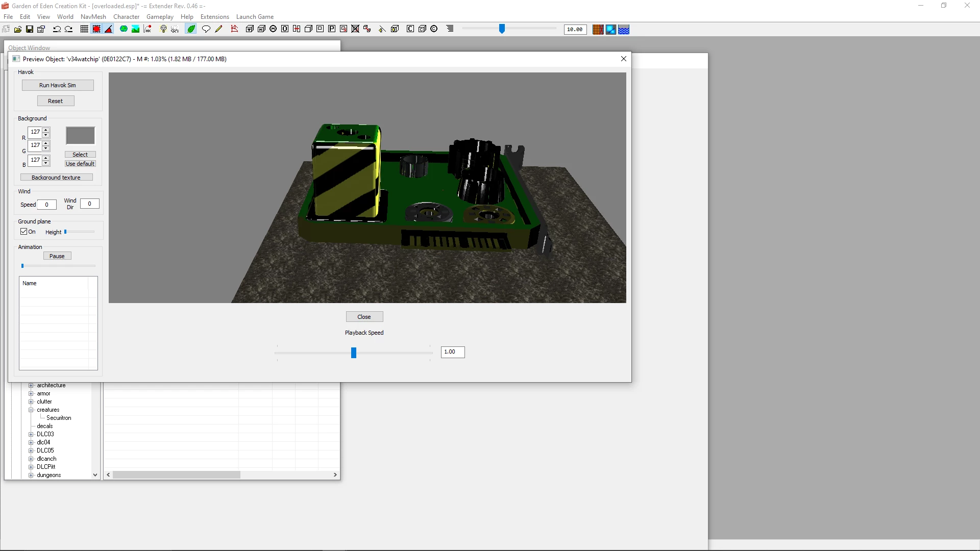
Task: Toggle the Ground plane On checkbox
Action: [x=23, y=232]
